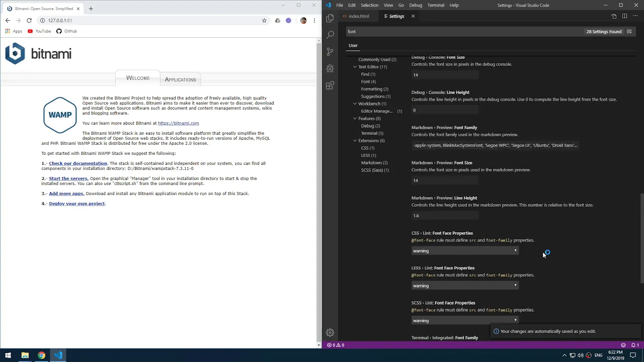Open the Terminal menu
644x362 pixels.
436,5
